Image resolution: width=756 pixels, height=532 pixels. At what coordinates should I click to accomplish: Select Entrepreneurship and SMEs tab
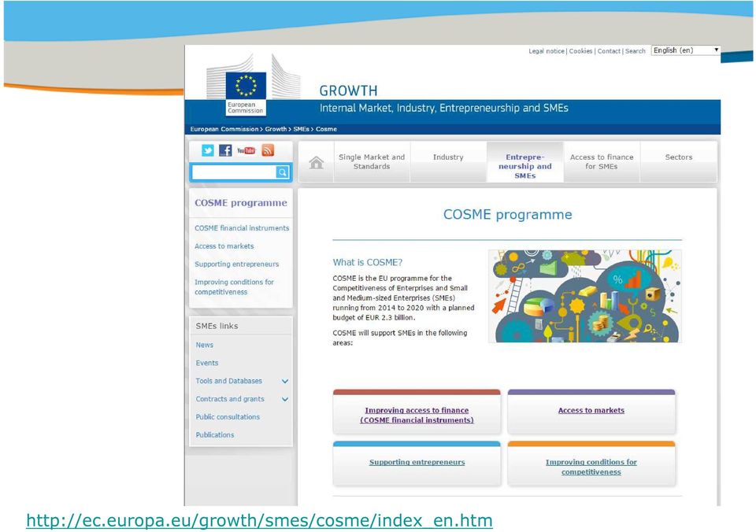click(x=525, y=162)
